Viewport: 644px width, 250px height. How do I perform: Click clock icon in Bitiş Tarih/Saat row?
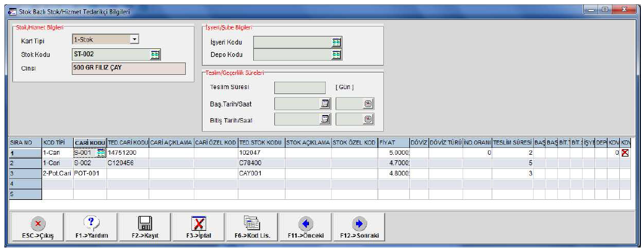[x=368, y=119]
